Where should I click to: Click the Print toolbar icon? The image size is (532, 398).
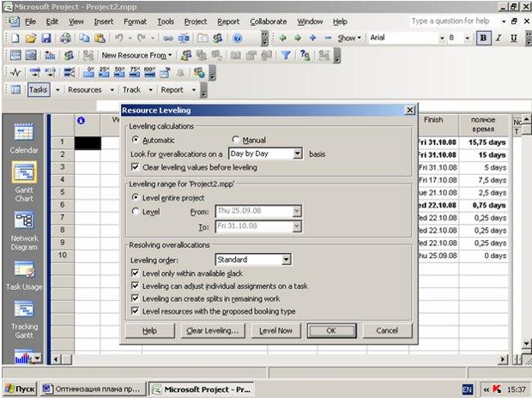coord(65,39)
